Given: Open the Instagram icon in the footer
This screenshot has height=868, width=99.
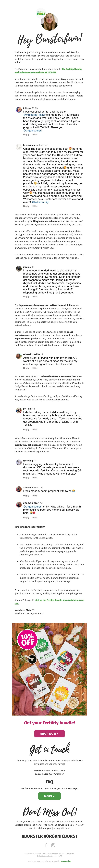Looking at the screenshot, I should 53,845.
